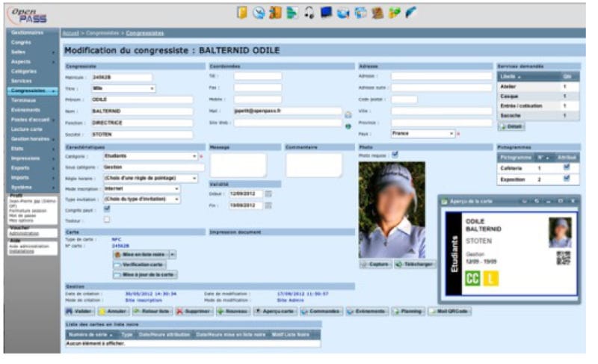Click the Annuler button
Image resolution: width=598 pixels, height=364 pixels.
(x=113, y=312)
